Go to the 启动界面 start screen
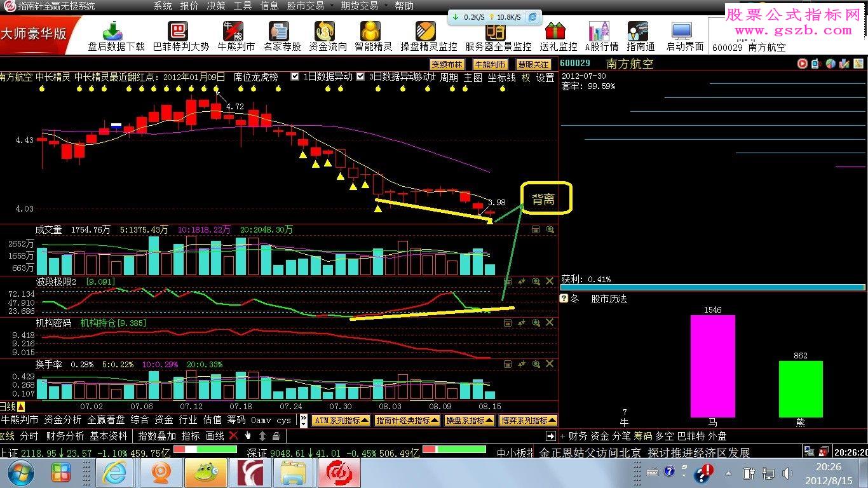The width and height of the screenshot is (868, 488). (x=684, y=36)
